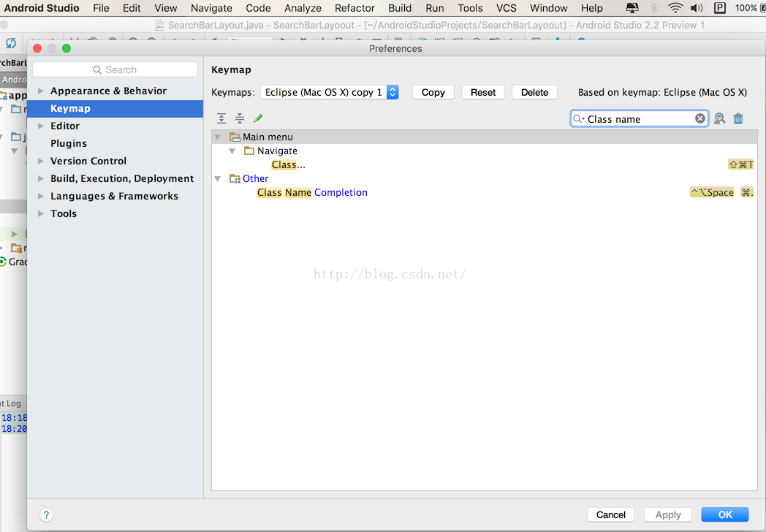Expand Languages & Frameworks section

coord(41,197)
